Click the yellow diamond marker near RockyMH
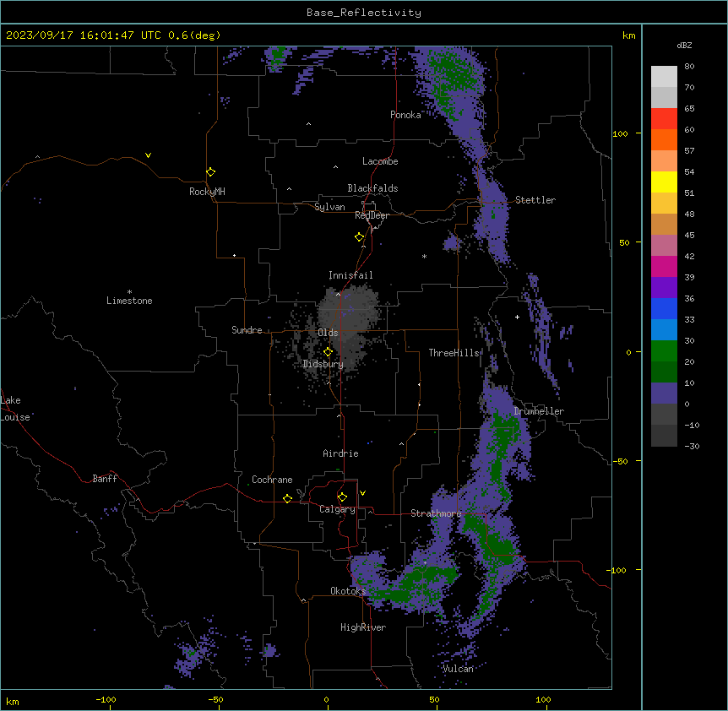This screenshot has height=711, width=728. 211,171
